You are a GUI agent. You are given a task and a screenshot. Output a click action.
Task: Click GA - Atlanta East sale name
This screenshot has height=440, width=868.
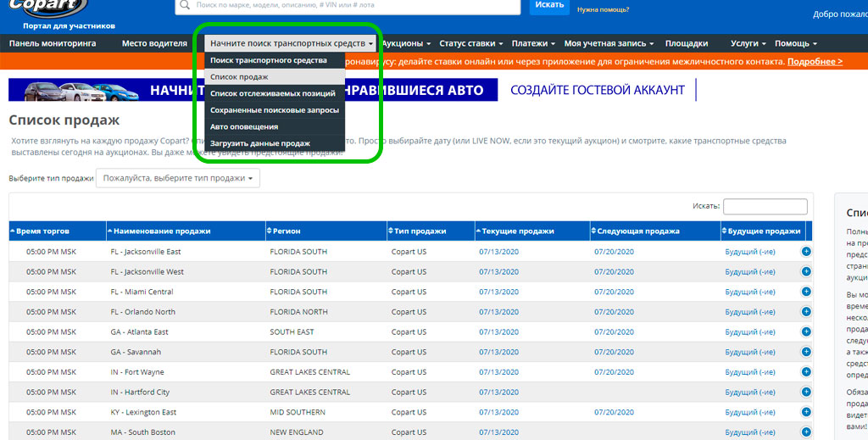[x=140, y=332]
